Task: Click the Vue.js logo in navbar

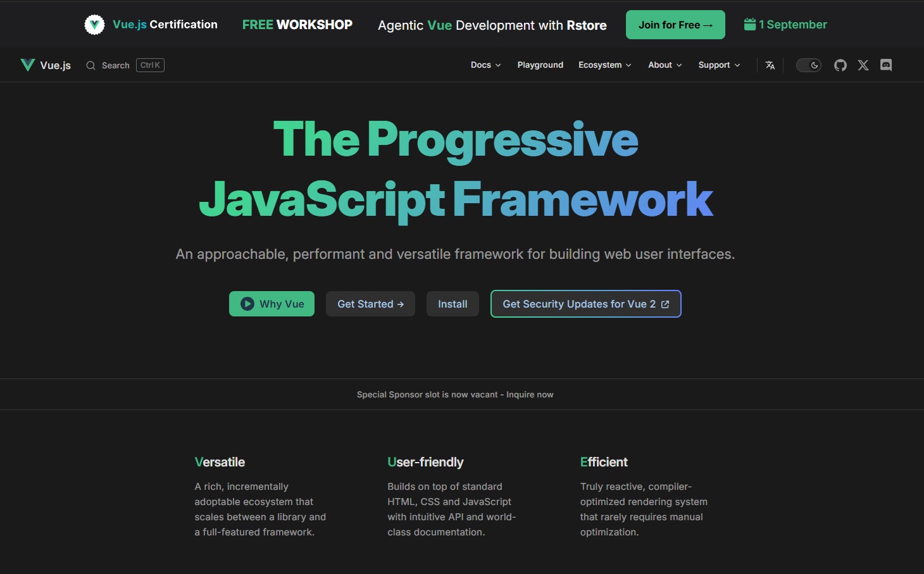Action: tap(28, 65)
